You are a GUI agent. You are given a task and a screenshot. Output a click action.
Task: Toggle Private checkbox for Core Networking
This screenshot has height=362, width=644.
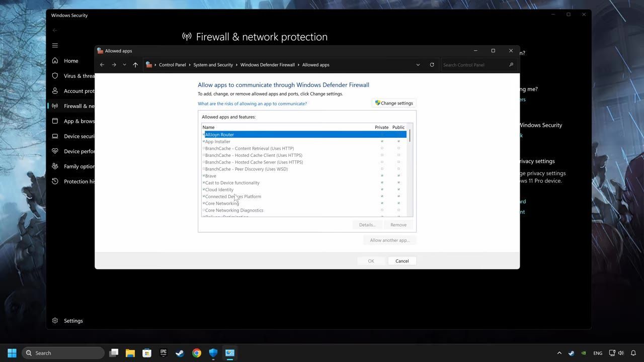[382, 204]
